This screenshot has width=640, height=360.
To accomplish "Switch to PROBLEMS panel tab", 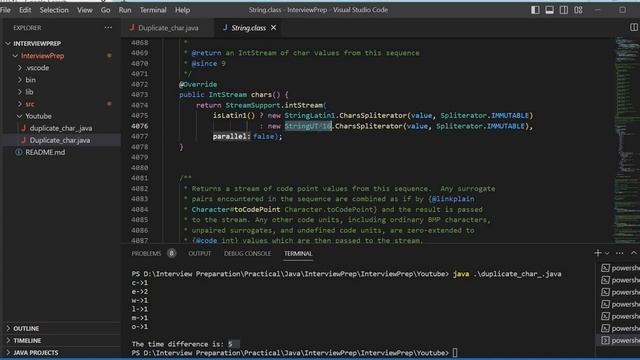I will 146,253.
